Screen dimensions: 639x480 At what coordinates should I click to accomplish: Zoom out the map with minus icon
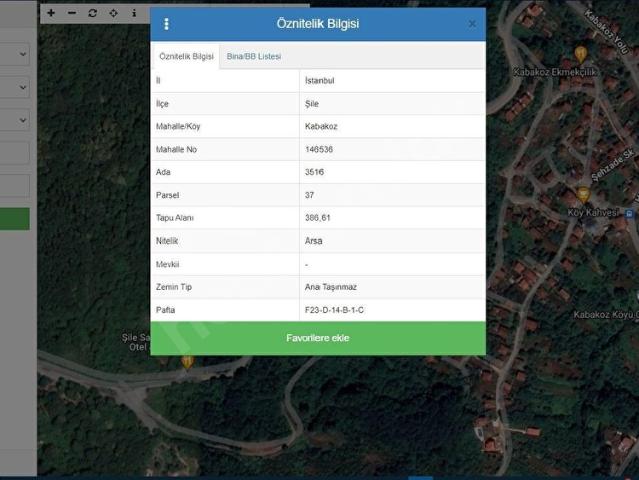tap(72, 13)
